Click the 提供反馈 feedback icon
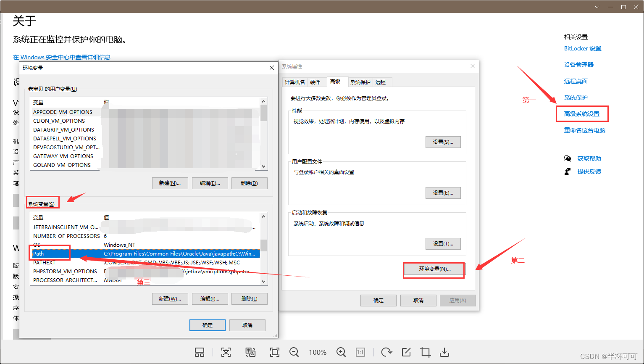This screenshot has height=364, width=644. point(568,171)
